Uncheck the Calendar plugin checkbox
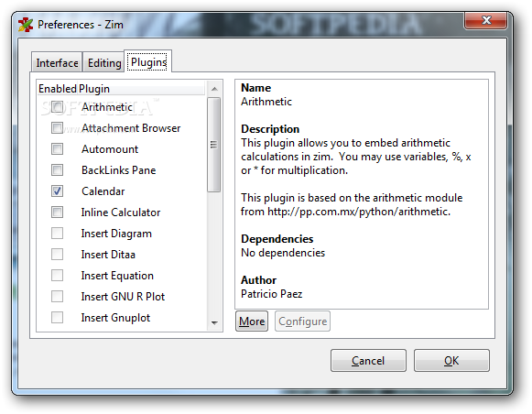The width and height of the screenshot is (532, 414). (x=57, y=191)
